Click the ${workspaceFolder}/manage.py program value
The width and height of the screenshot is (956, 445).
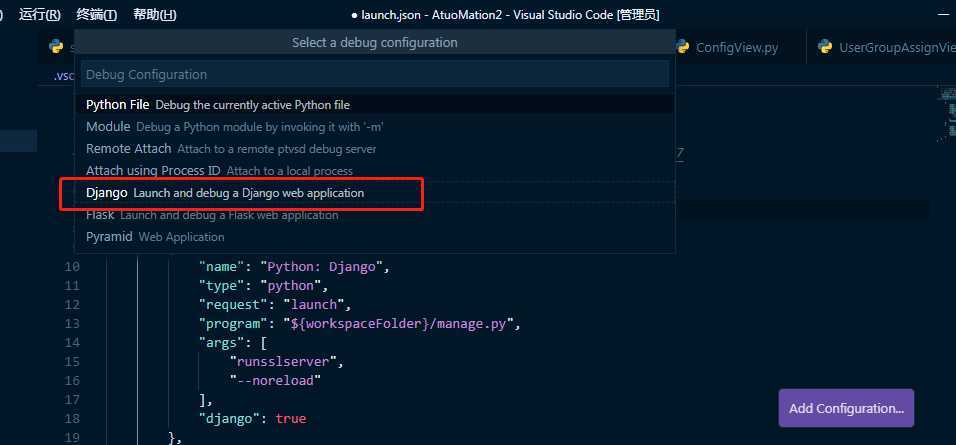399,324
